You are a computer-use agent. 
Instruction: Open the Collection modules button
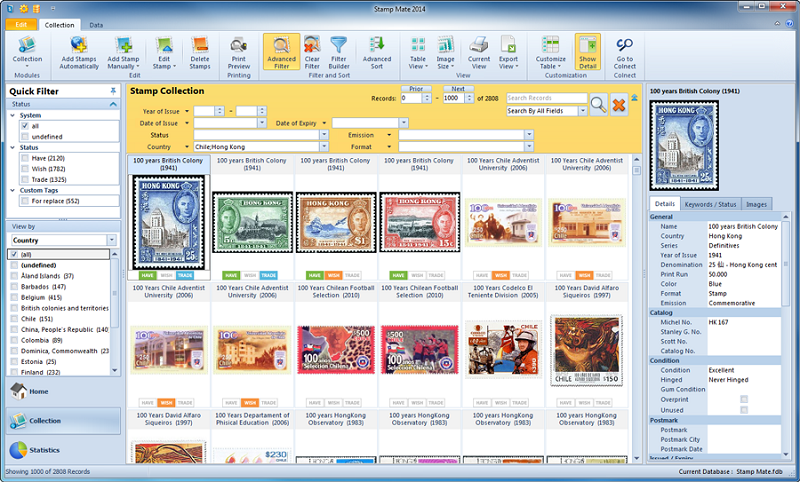click(27, 52)
